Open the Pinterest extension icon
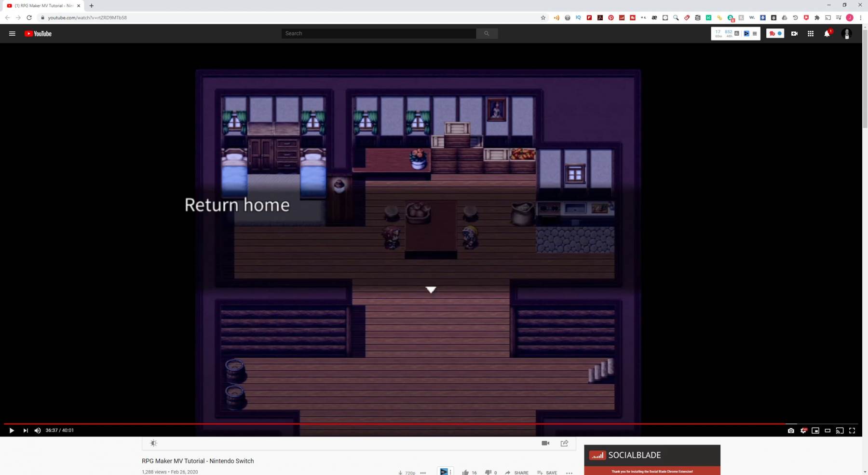868x475 pixels. point(611,18)
